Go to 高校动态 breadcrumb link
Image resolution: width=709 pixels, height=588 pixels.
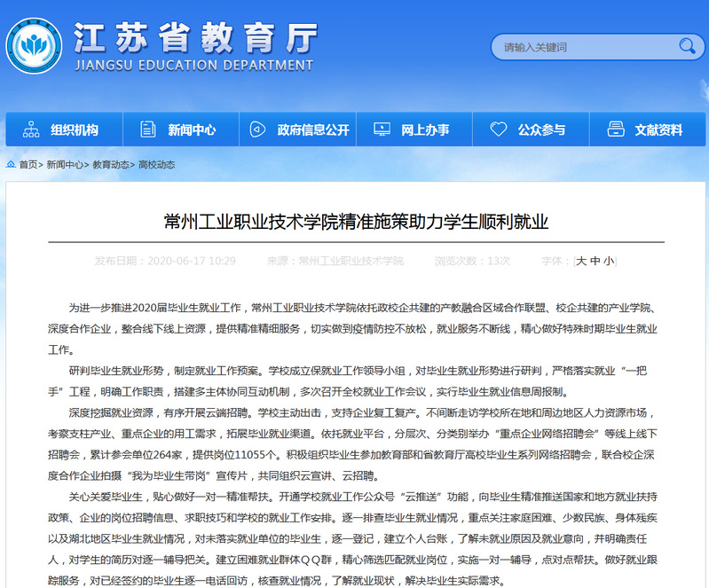pos(156,164)
